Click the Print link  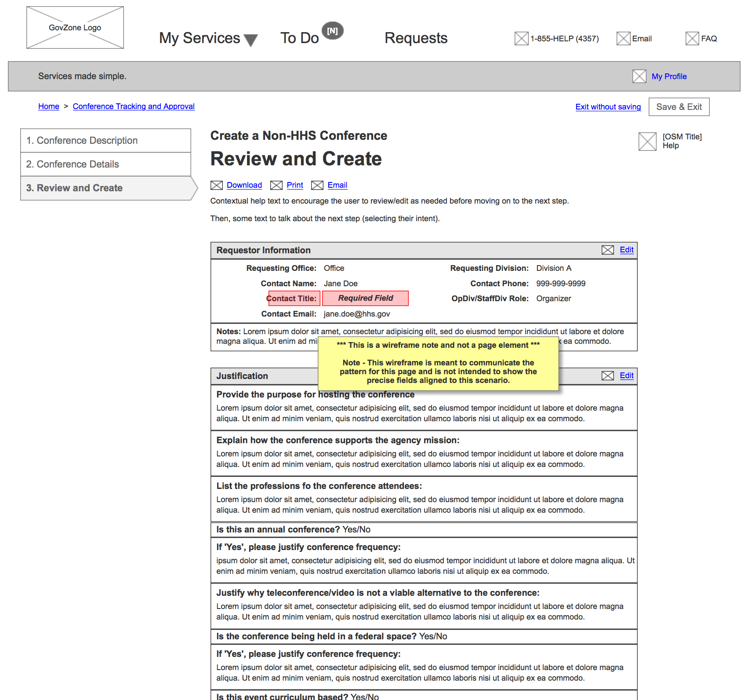[295, 185]
